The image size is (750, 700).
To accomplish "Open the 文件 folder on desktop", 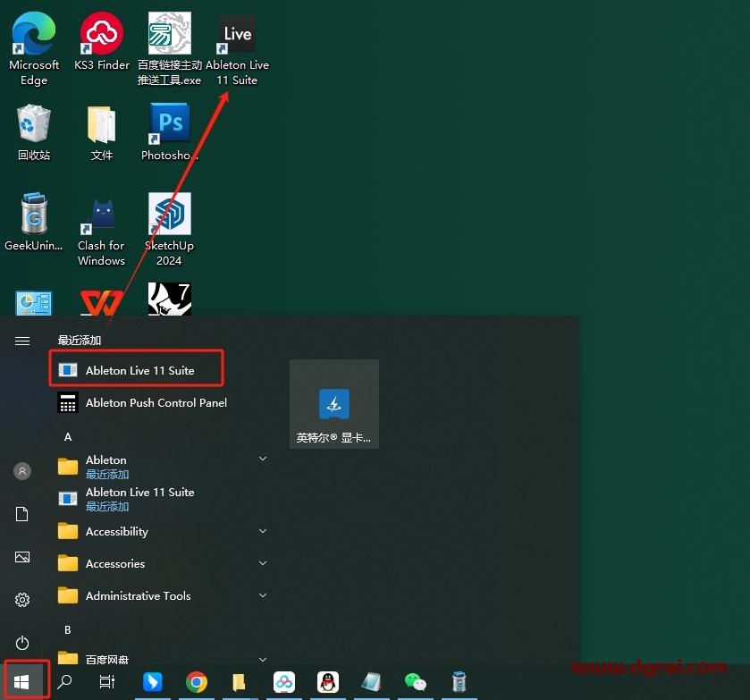I will (101, 132).
